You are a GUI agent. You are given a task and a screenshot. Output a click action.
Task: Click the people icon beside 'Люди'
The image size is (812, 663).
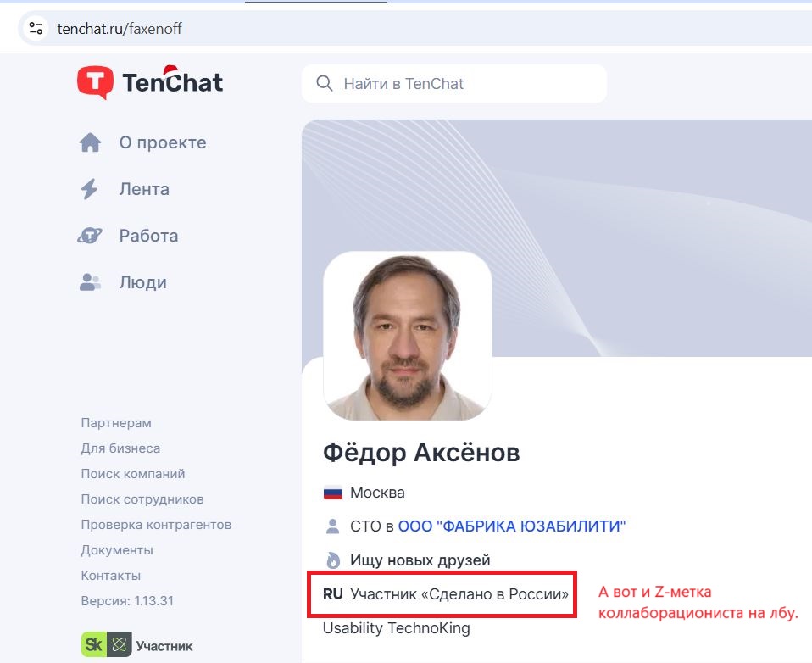click(90, 282)
